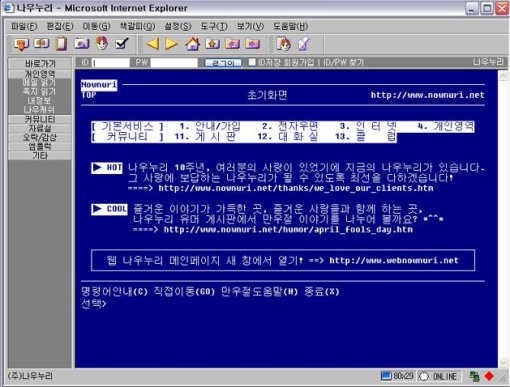Select terminal menu item 1. 안내/가입
Screen dimensions: 510x387
[x=210, y=126]
